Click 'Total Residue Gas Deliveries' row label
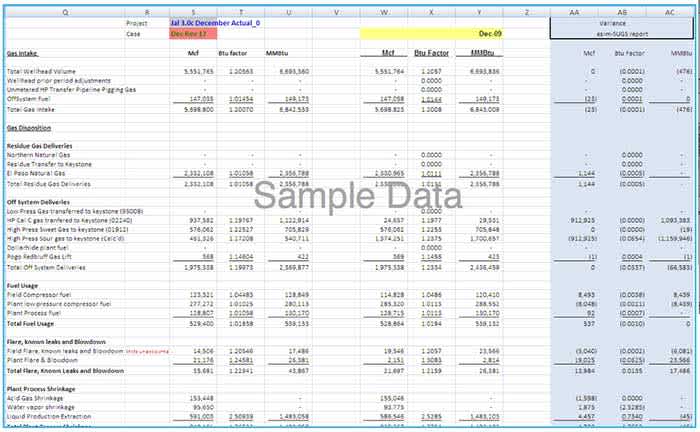 point(49,184)
